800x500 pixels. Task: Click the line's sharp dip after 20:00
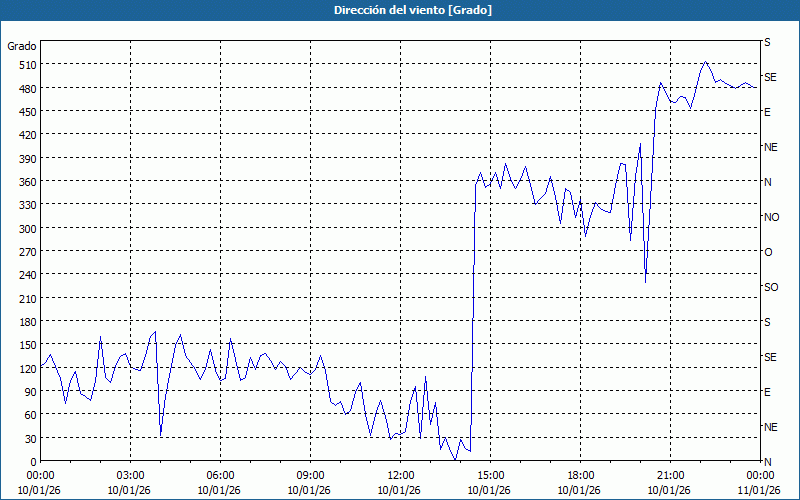tap(645, 281)
